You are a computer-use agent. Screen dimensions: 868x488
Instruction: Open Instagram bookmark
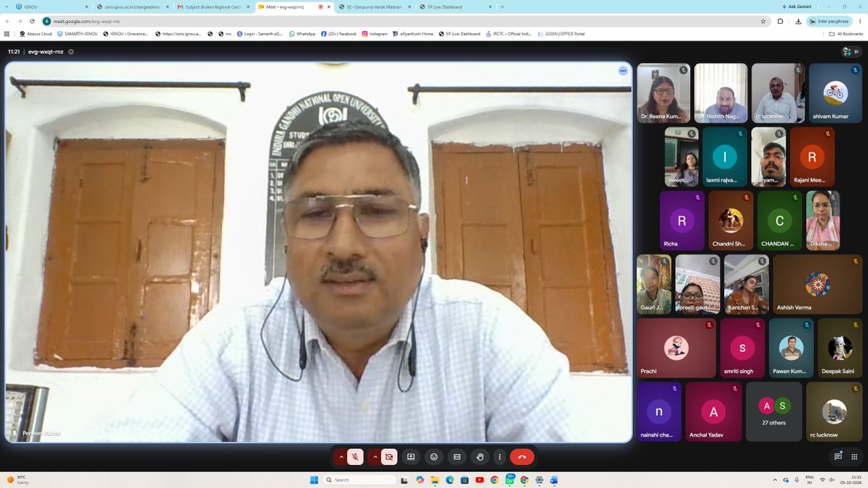point(375,33)
